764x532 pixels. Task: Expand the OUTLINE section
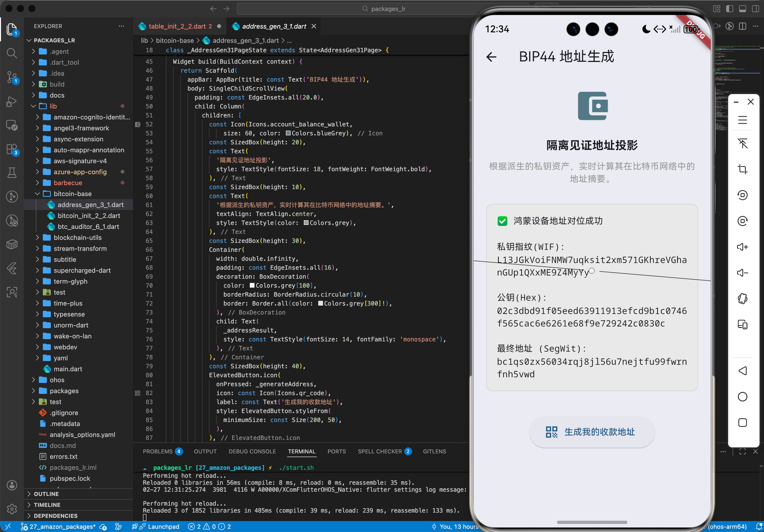tap(46, 494)
